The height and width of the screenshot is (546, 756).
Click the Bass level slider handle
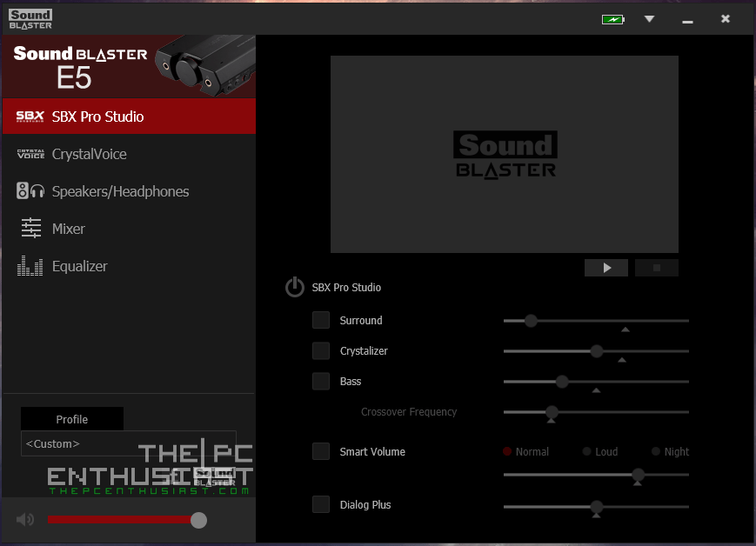[x=562, y=382]
